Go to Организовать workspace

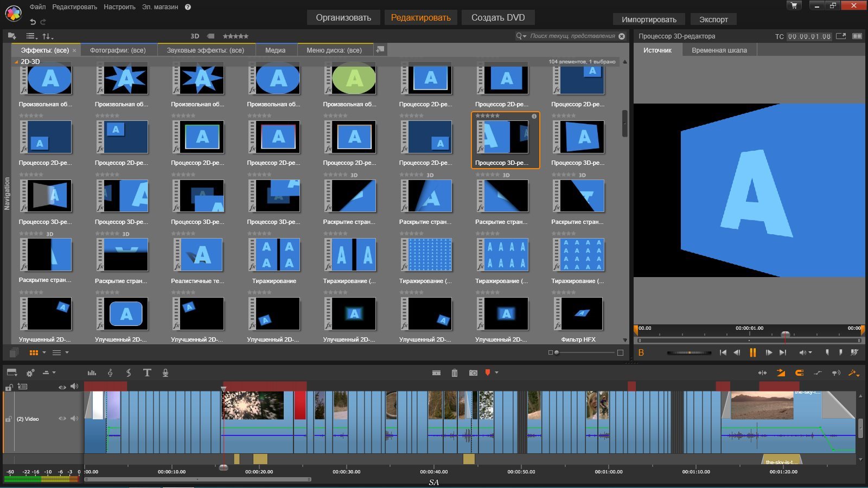(x=343, y=17)
